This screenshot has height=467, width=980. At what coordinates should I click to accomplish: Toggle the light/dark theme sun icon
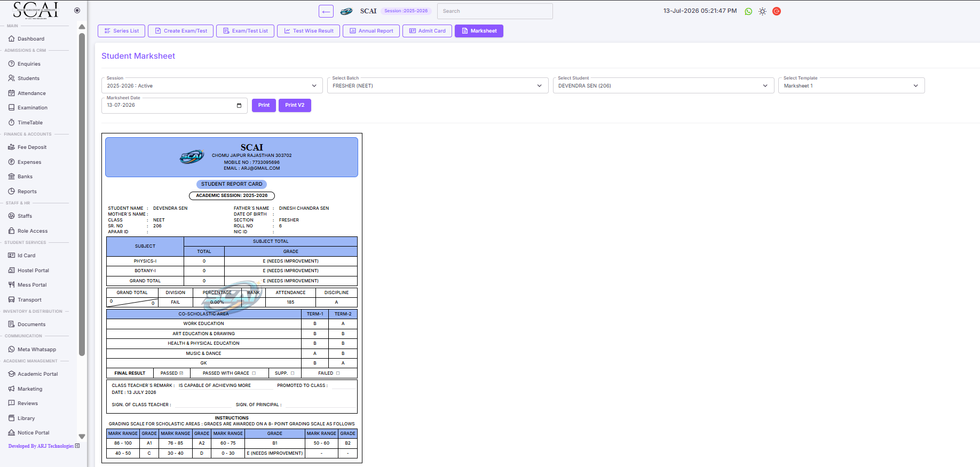pos(762,11)
